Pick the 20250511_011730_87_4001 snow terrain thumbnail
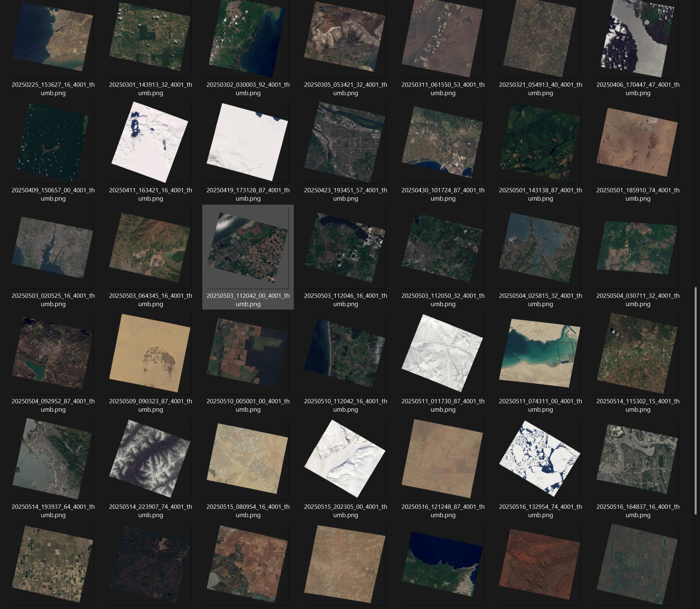 click(x=442, y=353)
